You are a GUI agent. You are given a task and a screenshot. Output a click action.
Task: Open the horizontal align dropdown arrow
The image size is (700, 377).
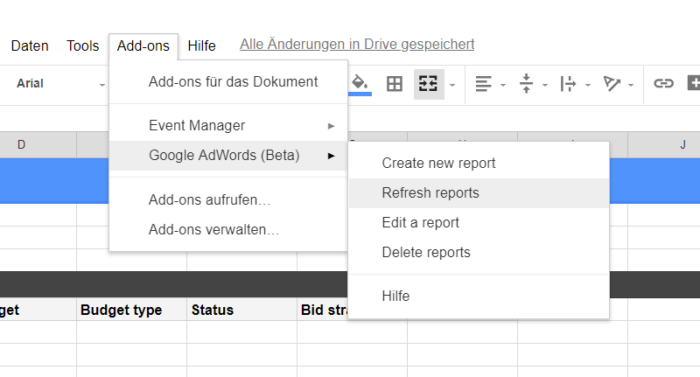(503, 85)
